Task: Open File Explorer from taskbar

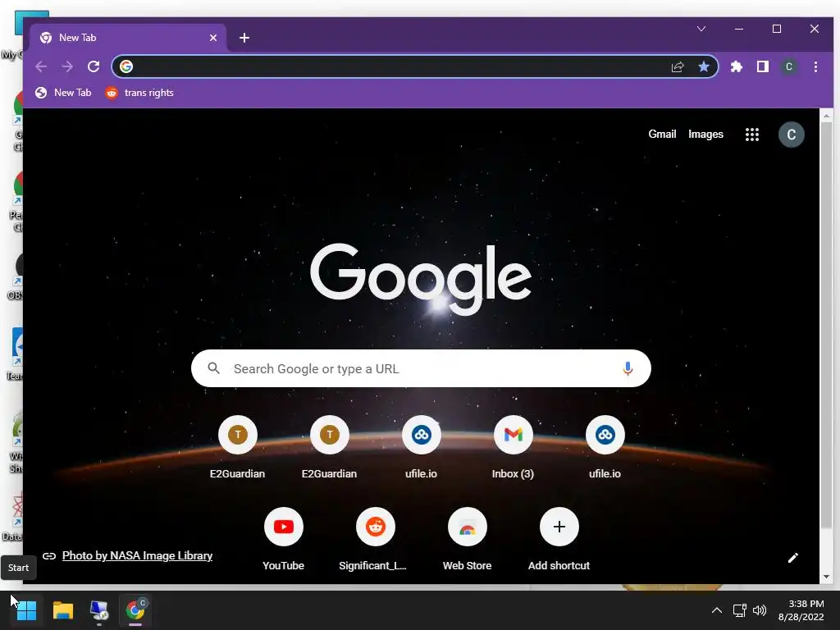Action: pos(62,610)
